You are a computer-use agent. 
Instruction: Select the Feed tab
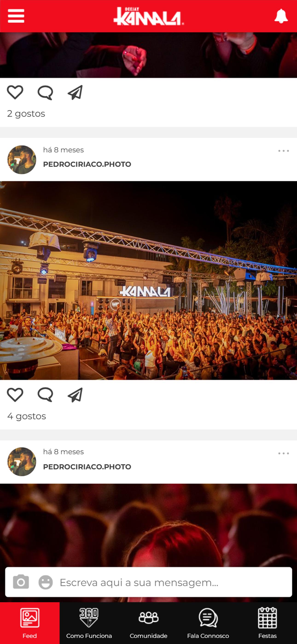[x=30, y=623]
